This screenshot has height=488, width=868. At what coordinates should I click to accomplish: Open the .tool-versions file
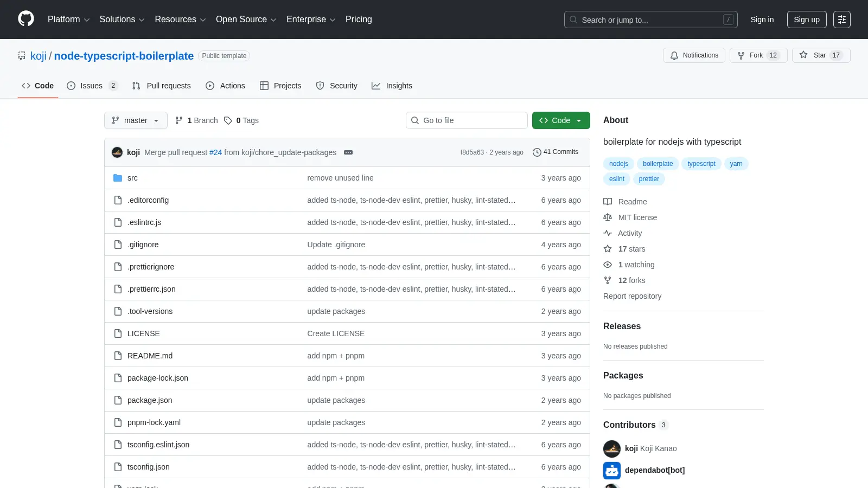tap(150, 311)
